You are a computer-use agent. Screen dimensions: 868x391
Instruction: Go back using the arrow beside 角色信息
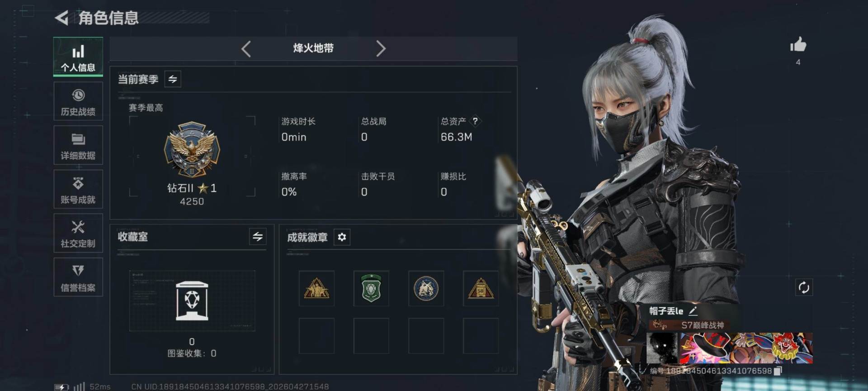[62, 18]
